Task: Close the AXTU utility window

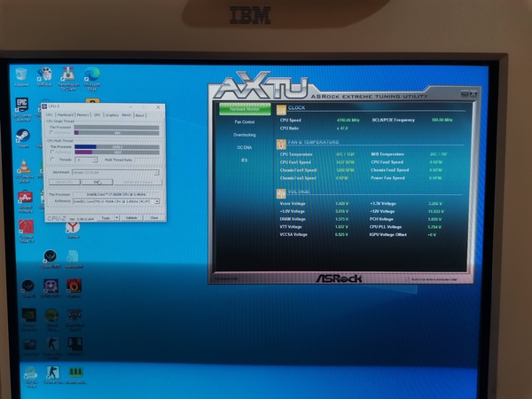Action: click(473, 93)
